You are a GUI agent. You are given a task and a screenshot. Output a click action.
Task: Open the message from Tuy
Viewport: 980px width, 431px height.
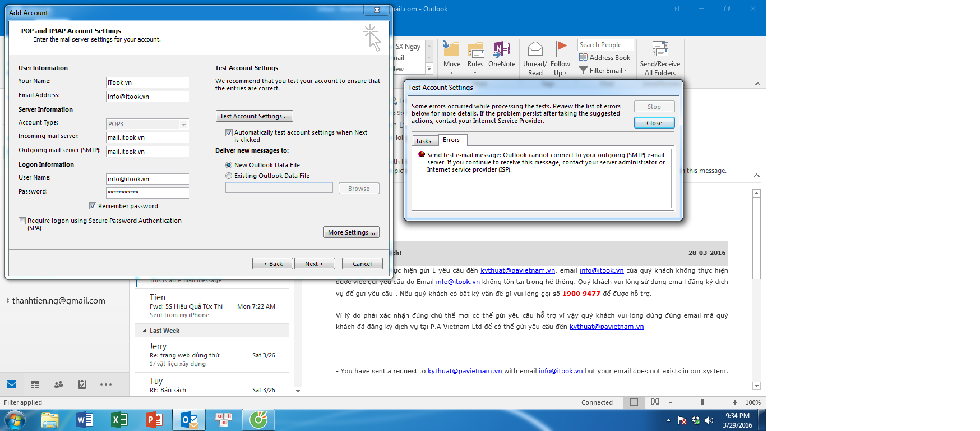[212, 385]
